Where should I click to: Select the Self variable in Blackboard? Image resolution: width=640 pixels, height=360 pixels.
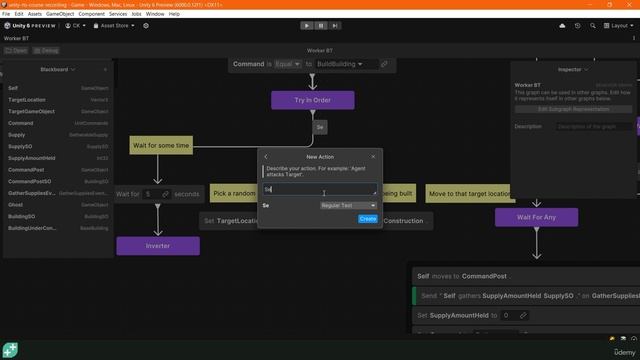tap(58, 88)
